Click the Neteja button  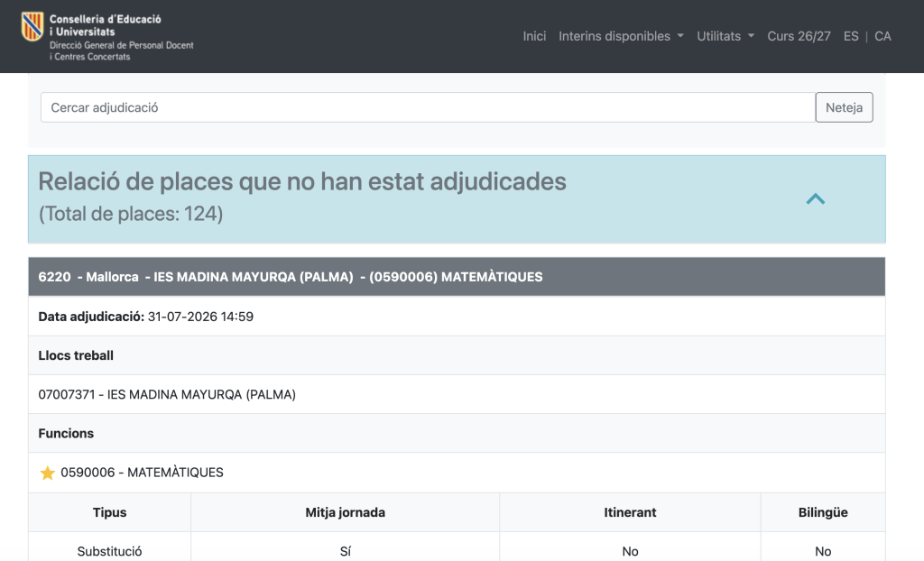pyautogui.click(x=844, y=107)
